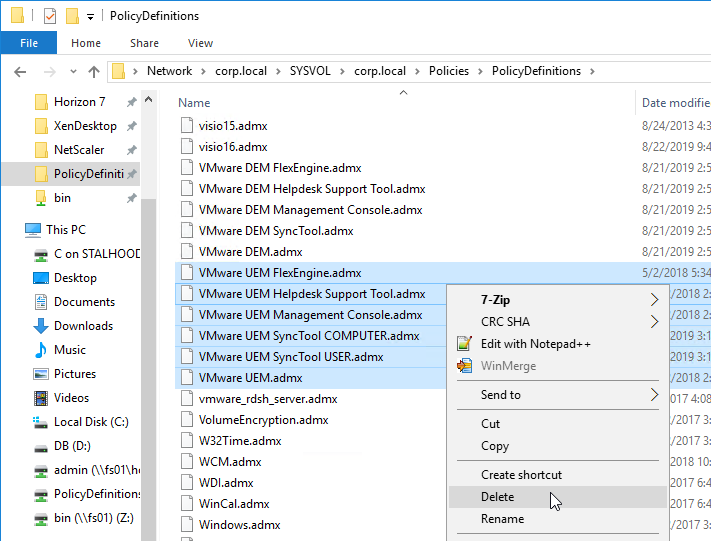The width and height of the screenshot is (711, 541).
Task: Click Policies in the address breadcrumb
Action: pyautogui.click(x=449, y=71)
